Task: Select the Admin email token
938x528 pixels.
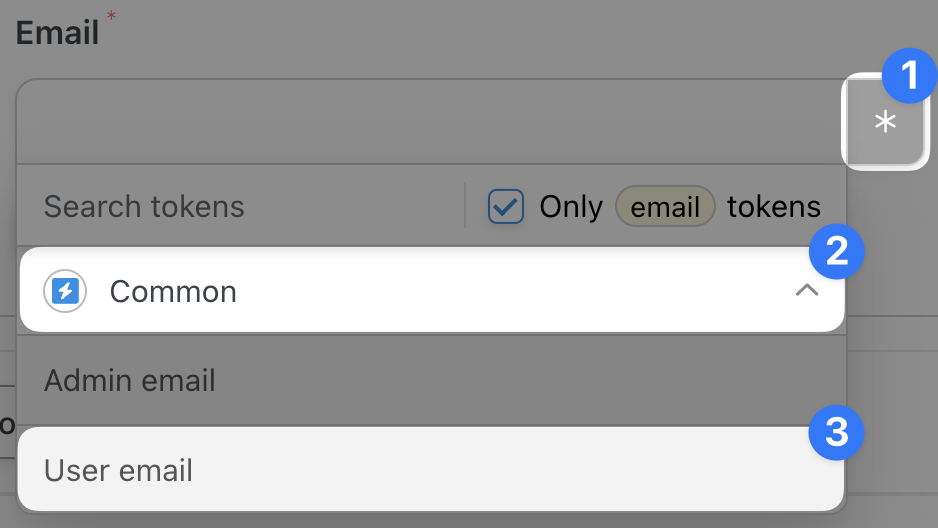Action: coord(130,381)
